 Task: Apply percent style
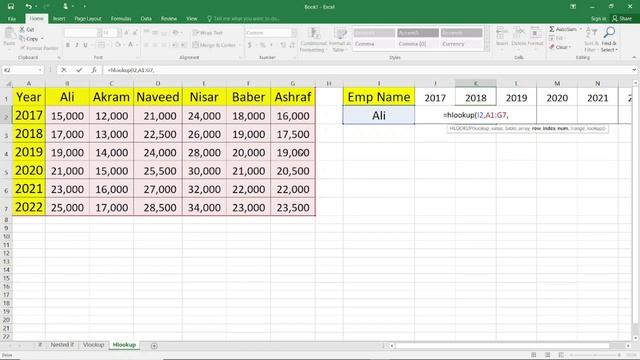click(262, 45)
